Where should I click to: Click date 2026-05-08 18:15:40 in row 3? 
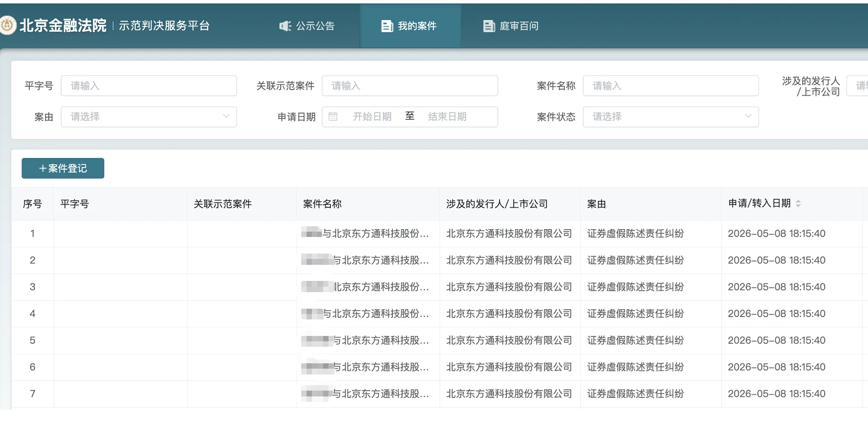click(x=777, y=287)
